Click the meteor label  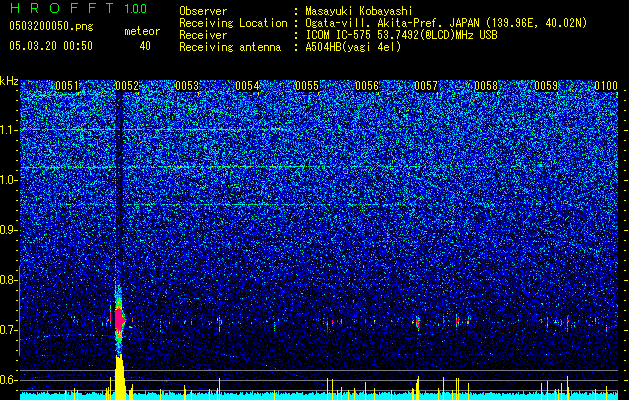click(142, 31)
